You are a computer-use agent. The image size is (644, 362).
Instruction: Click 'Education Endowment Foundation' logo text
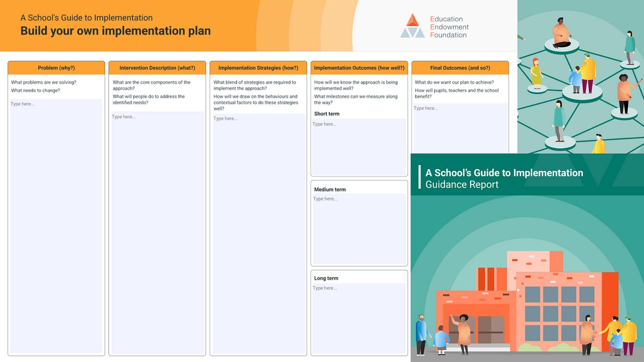(x=450, y=27)
